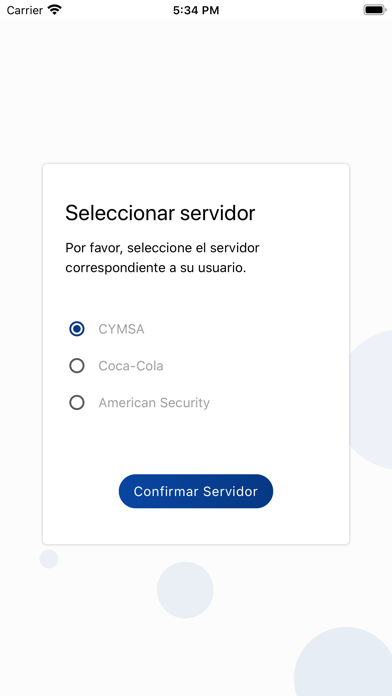Image resolution: width=392 pixels, height=696 pixels.
Task: Select the CYMSA radio button
Action: pos(77,329)
